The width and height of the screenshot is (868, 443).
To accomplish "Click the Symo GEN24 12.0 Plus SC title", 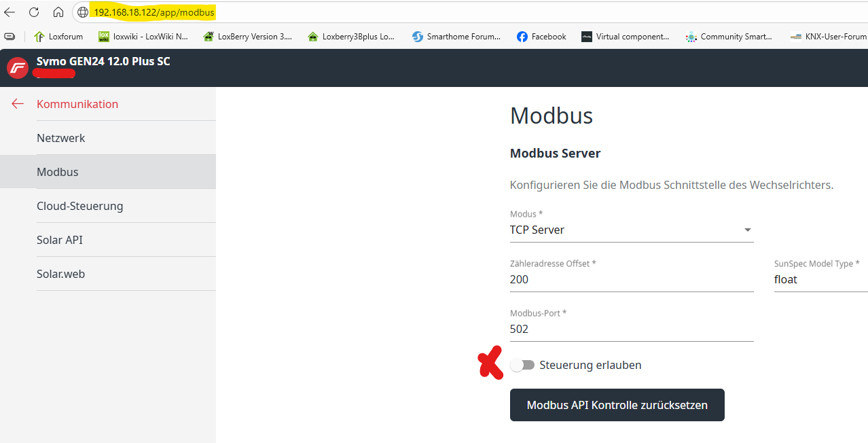I will (x=103, y=61).
